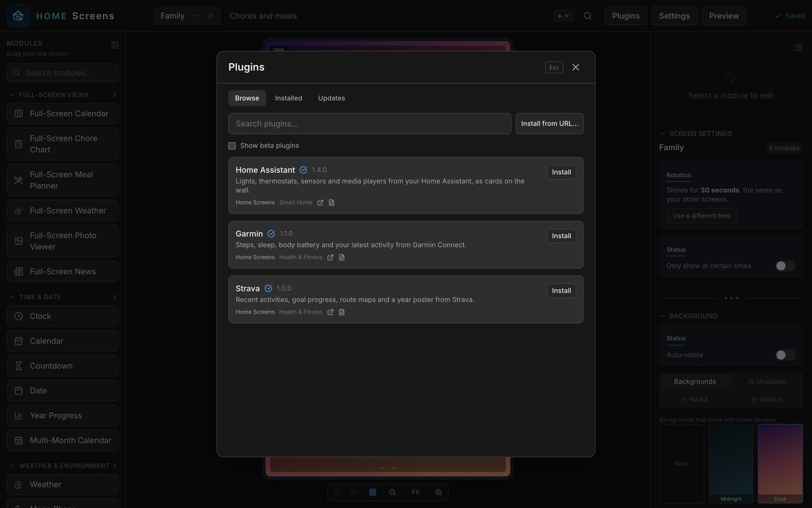This screenshot has height=508, width=812.
Task: Switch to the Browse plugins tab
Action: pos(247,98)
